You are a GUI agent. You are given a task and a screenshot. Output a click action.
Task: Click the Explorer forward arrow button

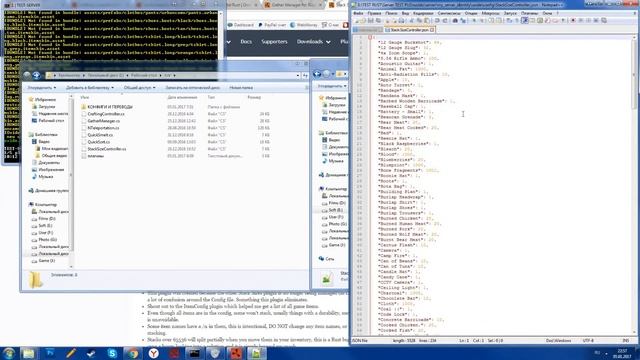[x=36, y=75]
